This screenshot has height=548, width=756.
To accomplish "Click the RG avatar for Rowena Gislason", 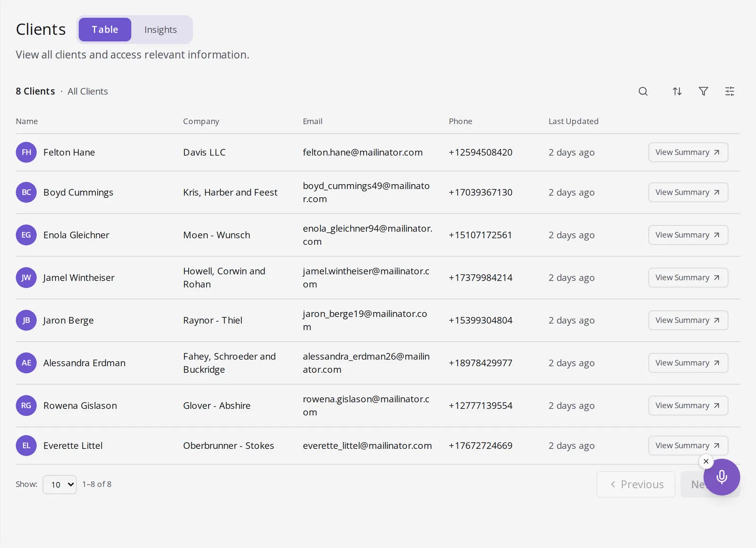I will [x=26, y=405].
